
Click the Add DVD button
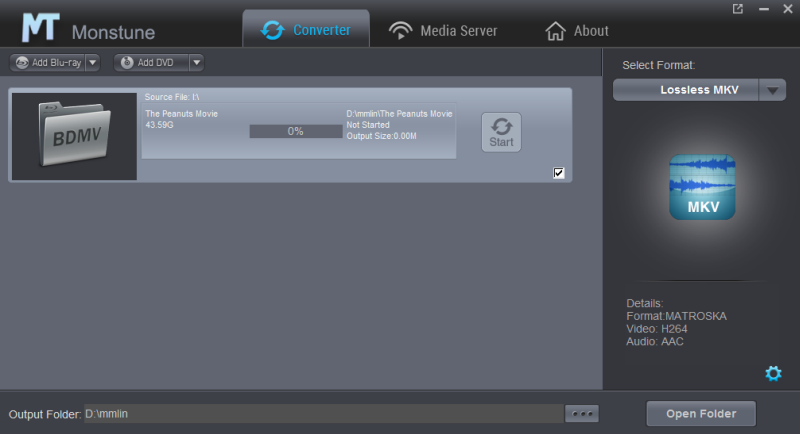(152, 62)
